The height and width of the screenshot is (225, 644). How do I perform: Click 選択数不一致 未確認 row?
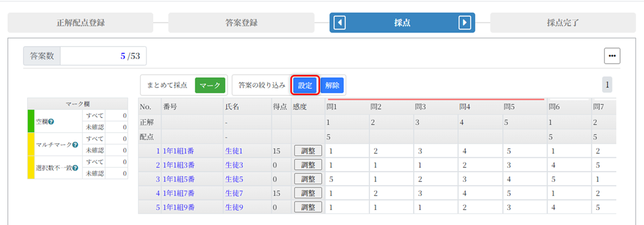tap(105, 173)
